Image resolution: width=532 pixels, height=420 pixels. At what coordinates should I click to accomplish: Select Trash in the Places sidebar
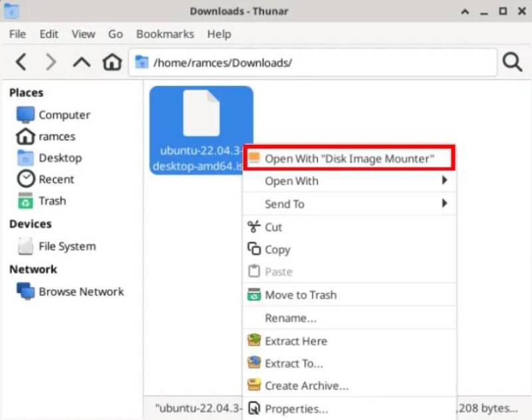pos(51,201)
